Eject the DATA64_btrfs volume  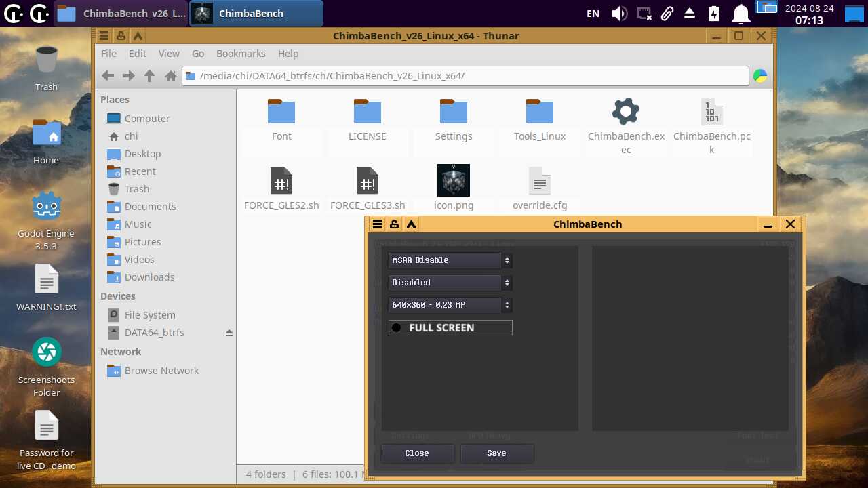pyautogui.click(x=229, y=333)
